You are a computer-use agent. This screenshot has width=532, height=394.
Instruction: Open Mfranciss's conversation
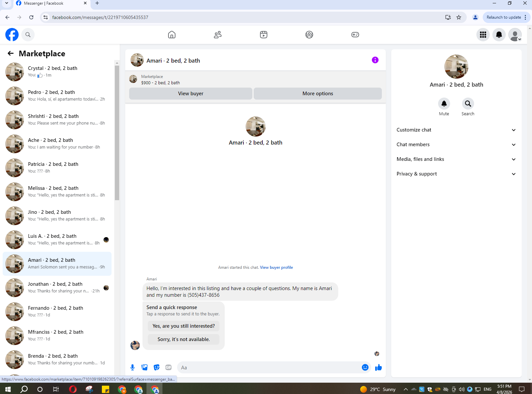(57, 336)
